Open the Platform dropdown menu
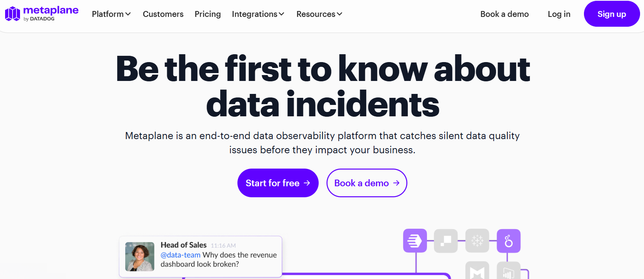The width and height of the screenshot is (644, 279). pos(111,14)
